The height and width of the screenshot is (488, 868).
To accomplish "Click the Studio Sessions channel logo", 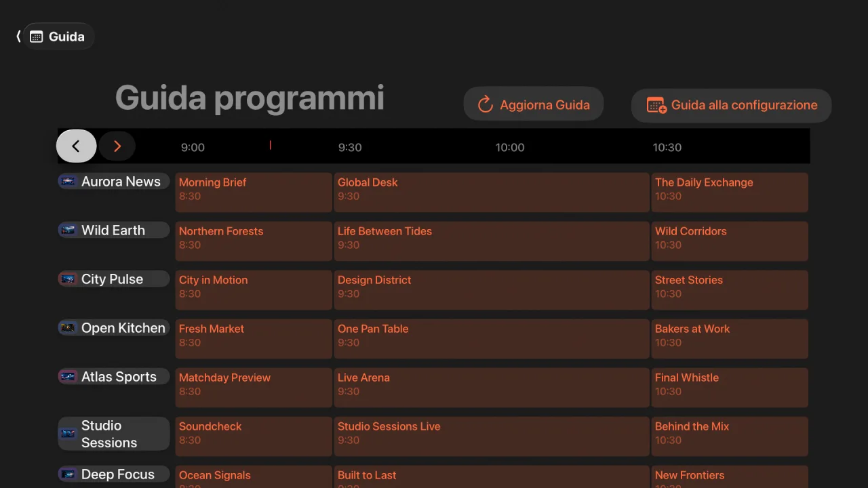I will 68,434.
